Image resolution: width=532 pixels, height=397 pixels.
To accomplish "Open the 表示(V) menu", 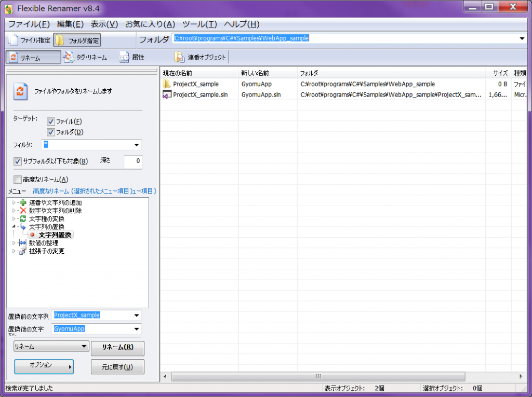I will click(104, 24).
